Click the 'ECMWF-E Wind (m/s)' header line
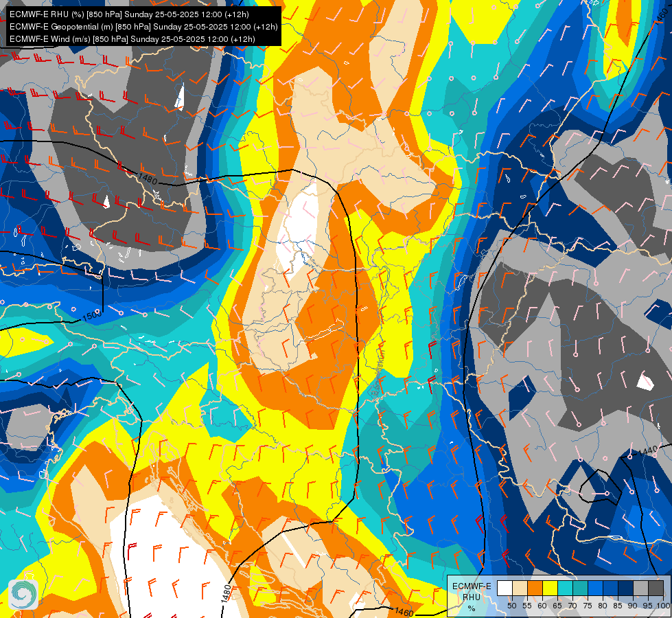The image size is (672, 618). point(132,39)
